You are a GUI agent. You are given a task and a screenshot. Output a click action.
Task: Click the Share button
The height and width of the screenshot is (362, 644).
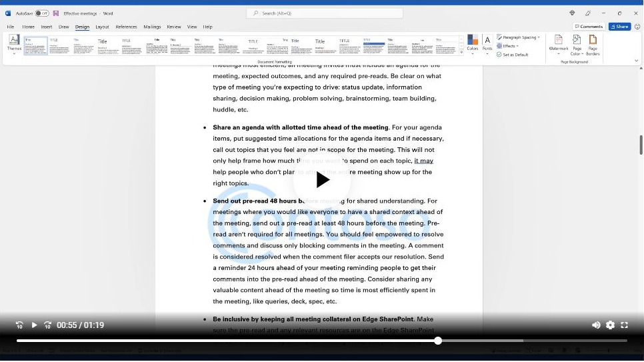coord(619,26)
